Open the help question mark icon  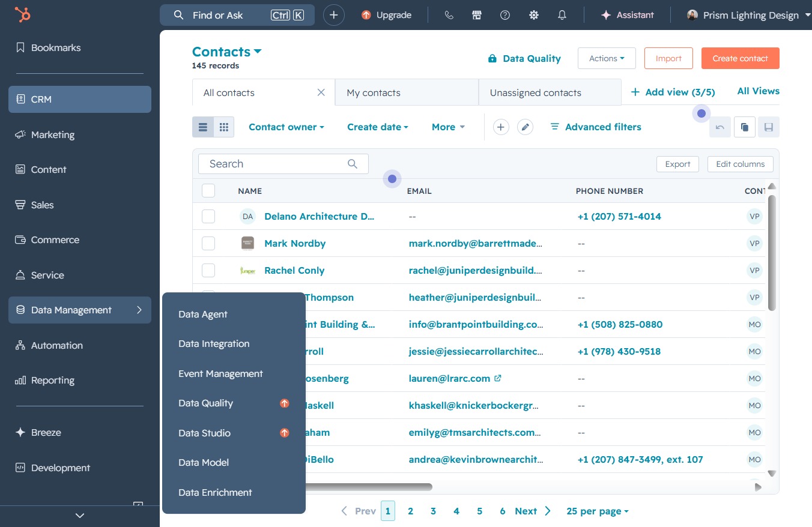click(x=505, y=15)
